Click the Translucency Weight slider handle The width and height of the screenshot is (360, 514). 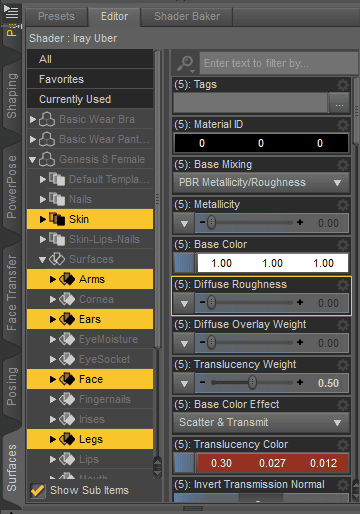click(253, 382)
